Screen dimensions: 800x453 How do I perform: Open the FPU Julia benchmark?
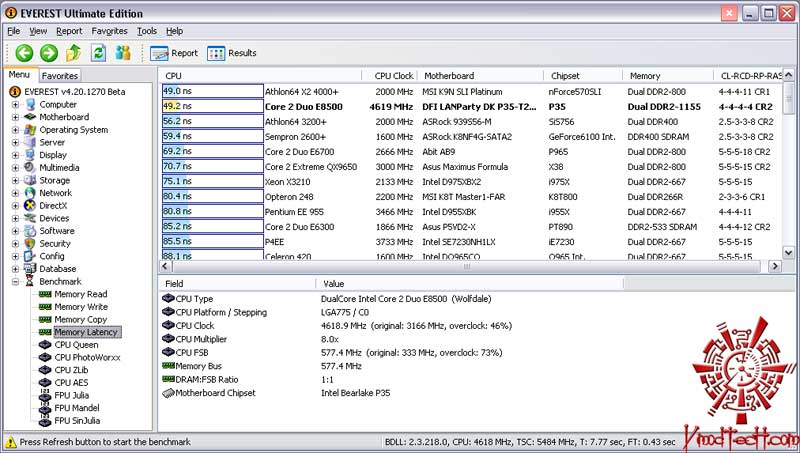pos(71,395)
